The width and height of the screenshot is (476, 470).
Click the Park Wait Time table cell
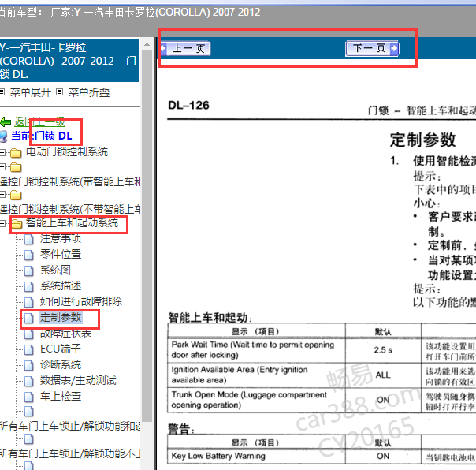pyautogui.click(x=256, y=350)
